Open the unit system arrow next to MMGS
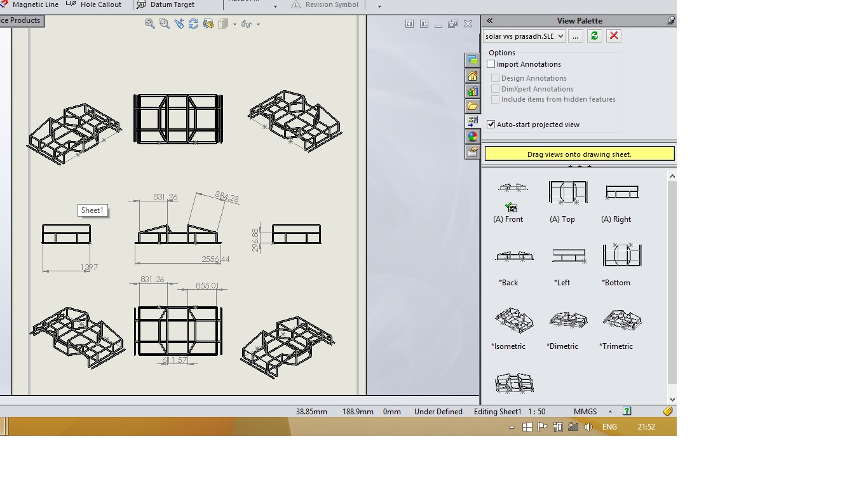The height and width of the screenshot is (488, 868). 610,412
